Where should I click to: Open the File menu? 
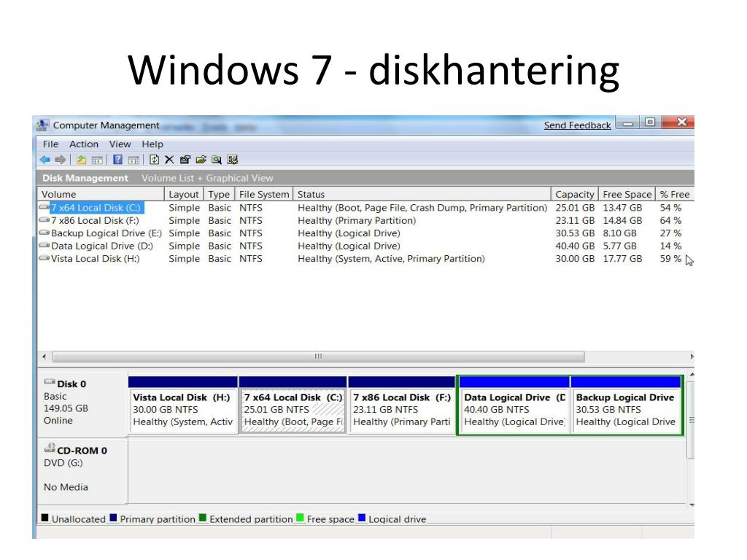[50, 144]
